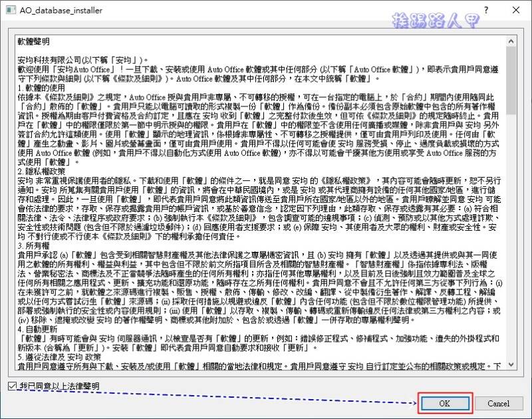Click the vertical scrollbar thumb of the license text
The image size is (532, 419).
(511, 80)
